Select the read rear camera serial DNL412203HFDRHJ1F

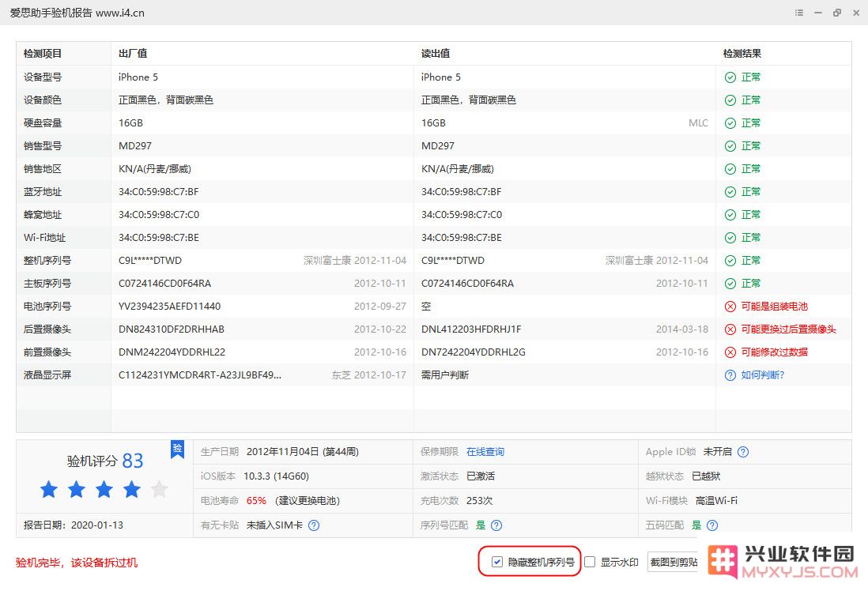click(x=471, y=329)
